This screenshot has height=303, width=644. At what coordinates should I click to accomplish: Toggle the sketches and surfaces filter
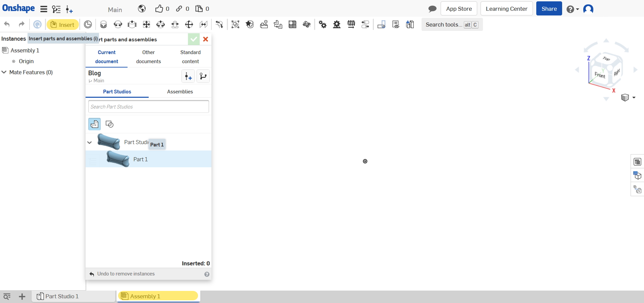tap(109, 124)
